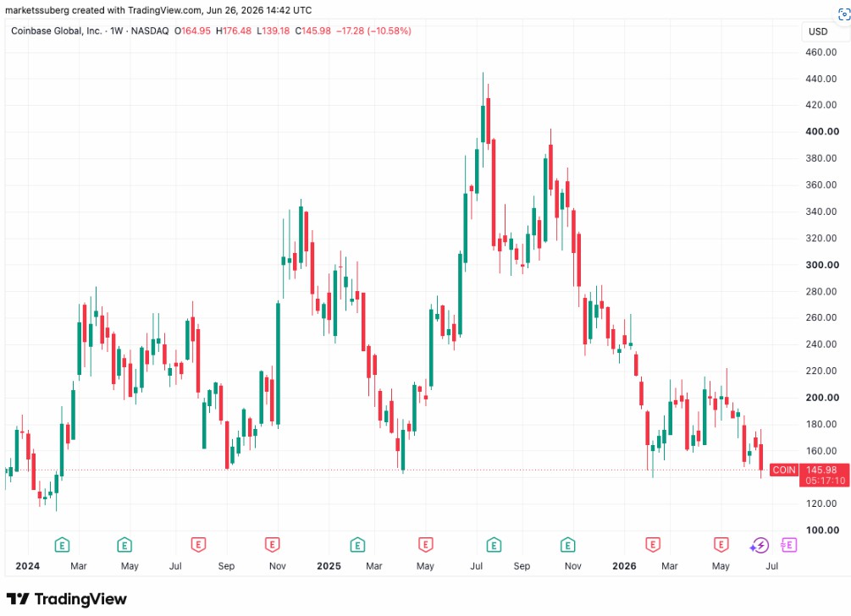The height and width of the screenshot is (616, 851).
Task: Click the purple lightning bolt event icon
Action: tap(760, 545)
